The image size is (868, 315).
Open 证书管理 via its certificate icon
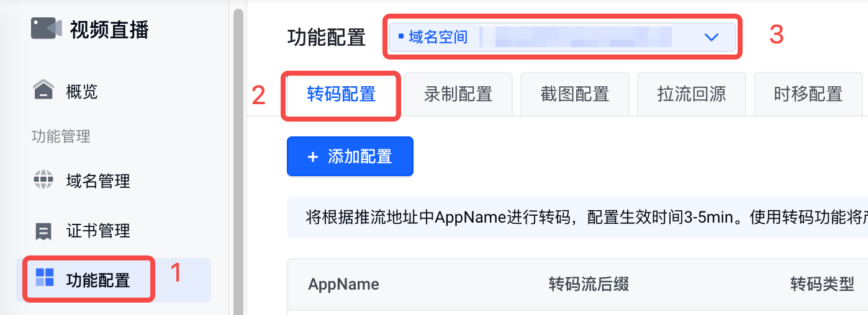point(43,231)
